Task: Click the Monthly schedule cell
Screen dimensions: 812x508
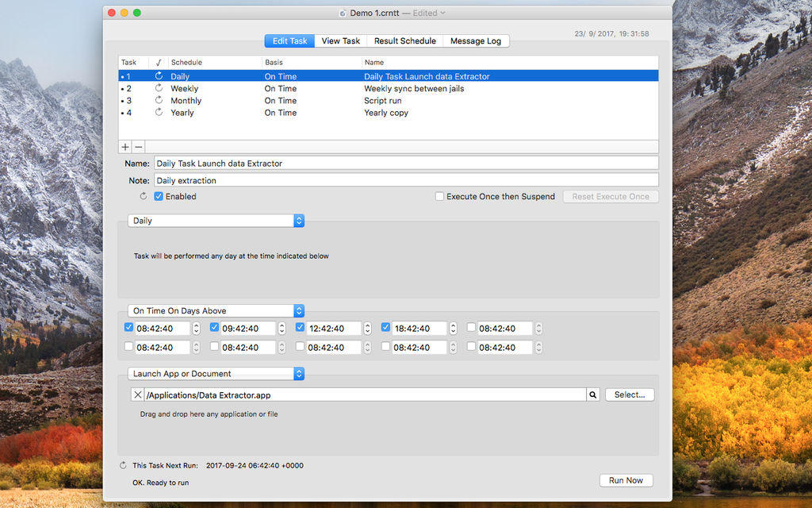Action: click(x=186, y=100)
